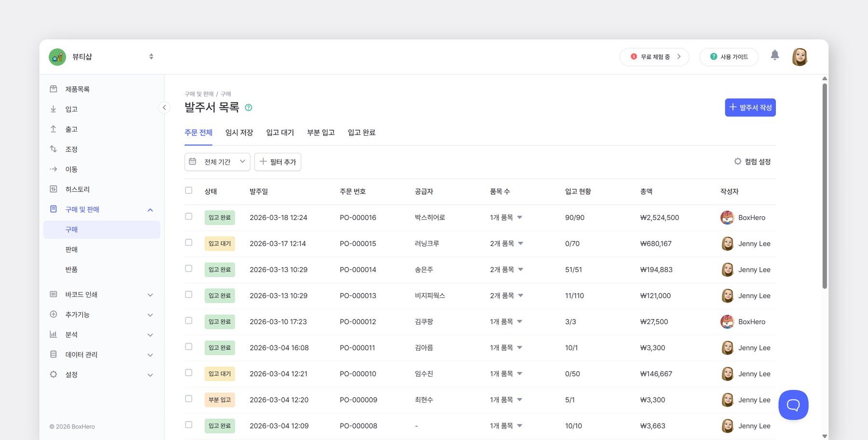Viewport: 868px width, 440px height.
Task: Switch to the 부분 입고 tab
Action: (321, 133)
